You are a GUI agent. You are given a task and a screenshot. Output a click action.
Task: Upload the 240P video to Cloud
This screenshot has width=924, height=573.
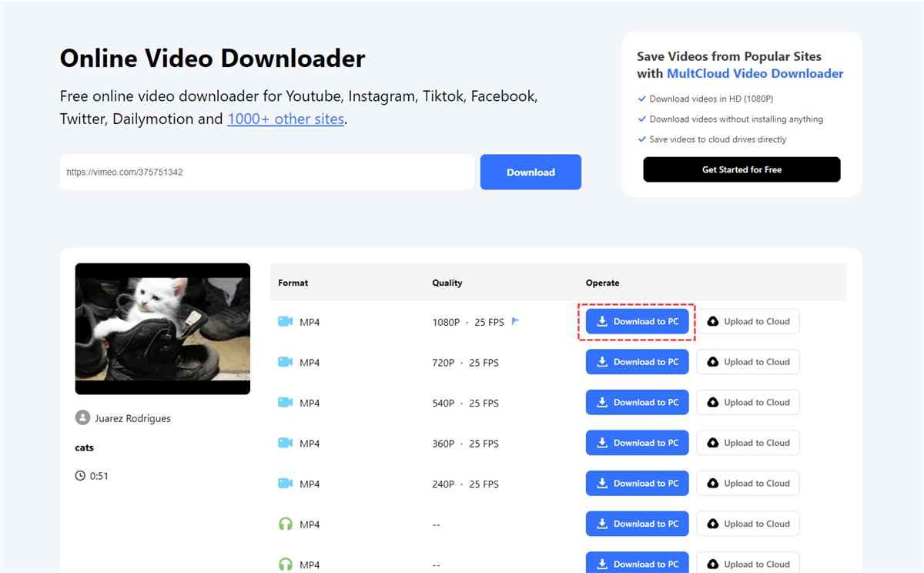click(x=748, y=484)
